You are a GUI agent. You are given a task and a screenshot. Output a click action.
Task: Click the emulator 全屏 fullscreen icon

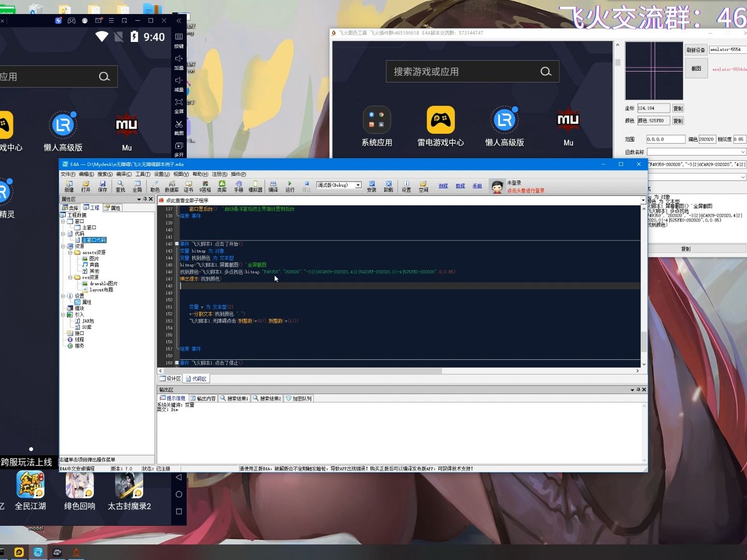179,105
